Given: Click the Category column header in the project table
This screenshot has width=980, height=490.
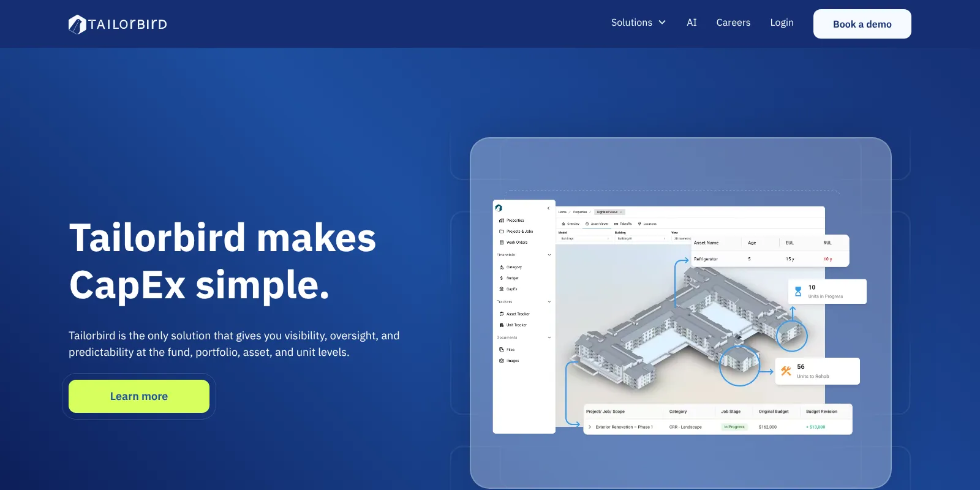Looking at the screenshot, I should [x=678, y=412].
